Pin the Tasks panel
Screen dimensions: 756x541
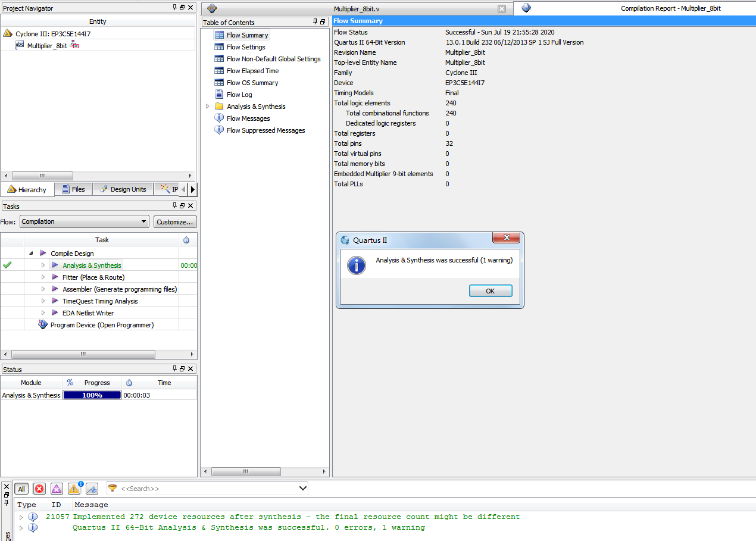click(175, 206)
